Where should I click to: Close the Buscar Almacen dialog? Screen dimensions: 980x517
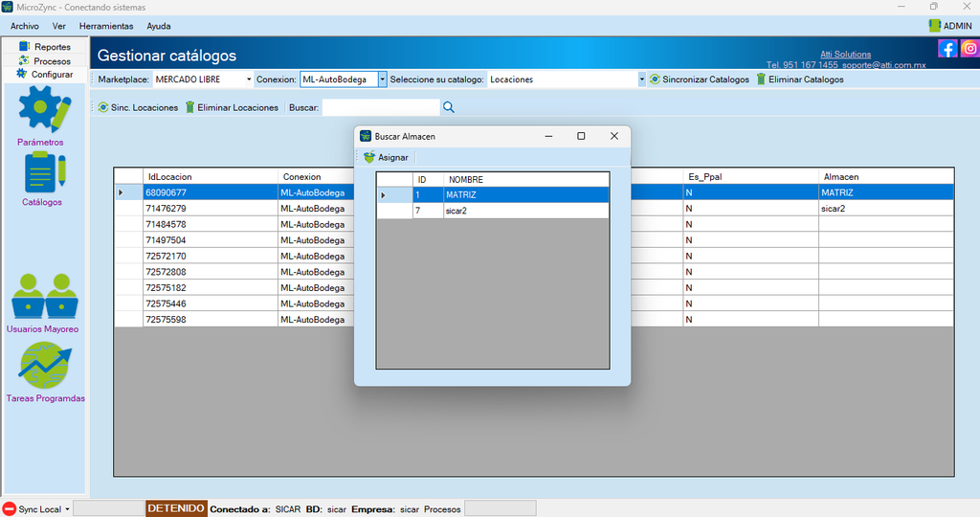coord(613,136)
